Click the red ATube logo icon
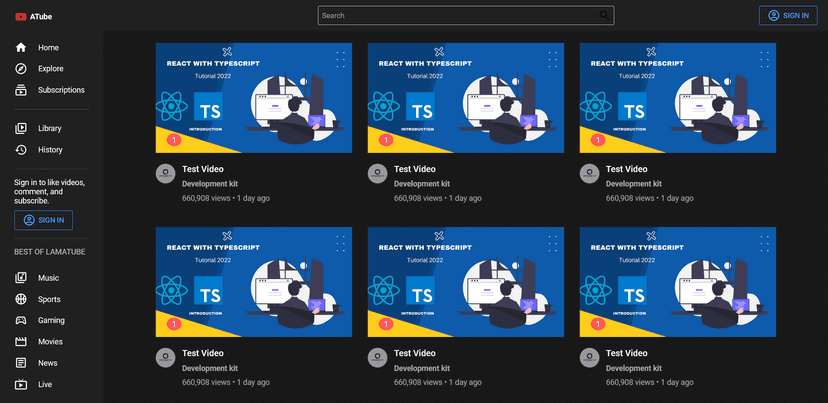Image resolution: width=828 pixels, height=403 pixels. tap(21, 16)
